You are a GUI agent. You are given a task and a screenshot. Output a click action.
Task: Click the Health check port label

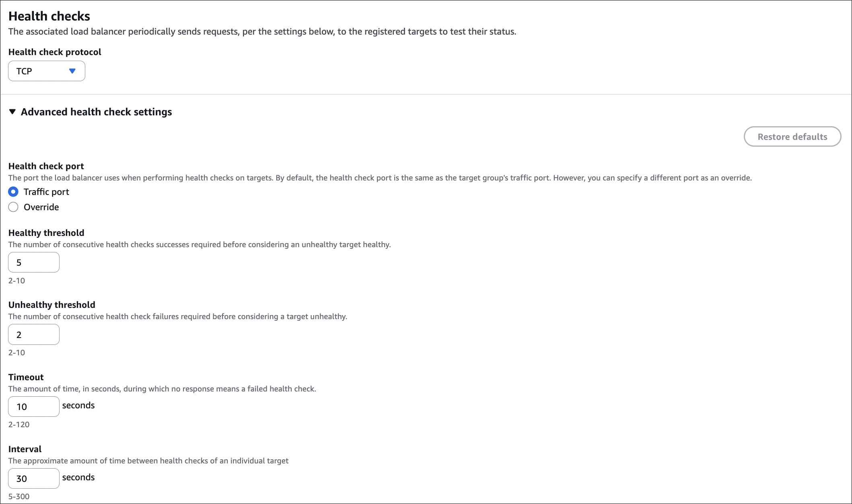point(46,166)
